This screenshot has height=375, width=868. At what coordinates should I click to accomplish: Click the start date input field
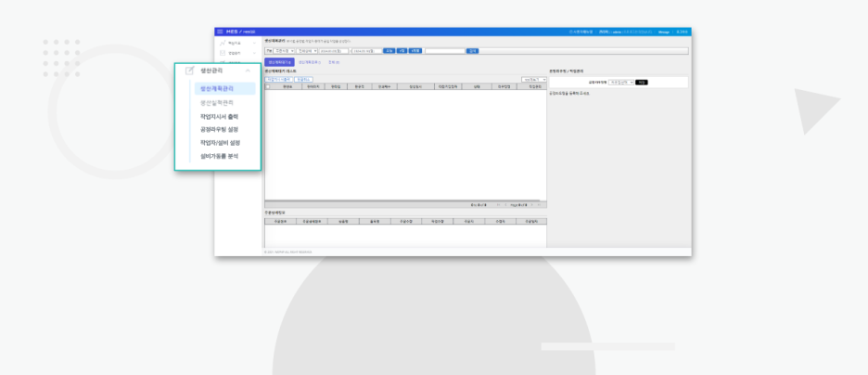click(334, 51)
